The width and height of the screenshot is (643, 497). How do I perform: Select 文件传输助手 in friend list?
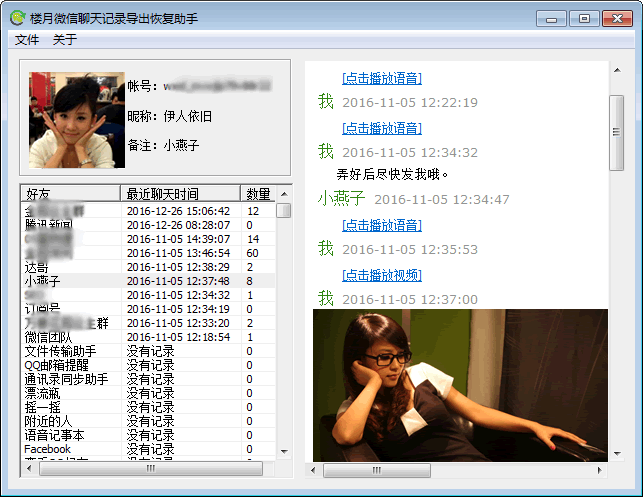[x=60, y=351]
